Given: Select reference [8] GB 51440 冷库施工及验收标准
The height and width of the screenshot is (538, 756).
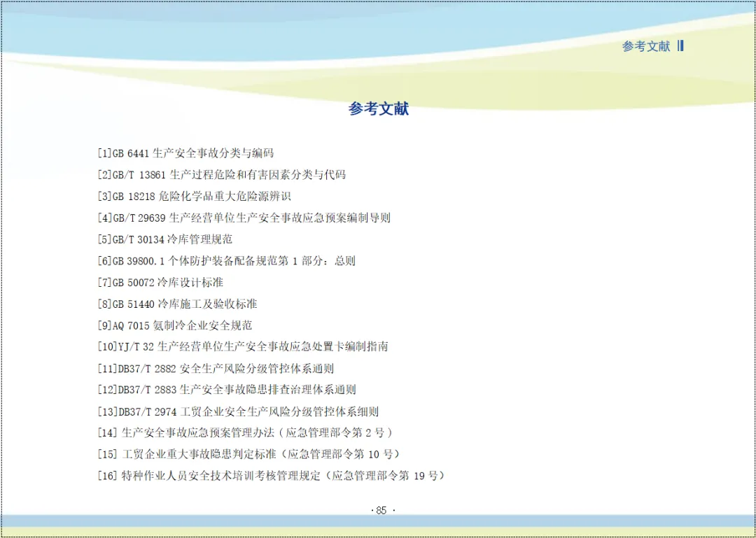Looking at the screenshot, I should 177,304.
